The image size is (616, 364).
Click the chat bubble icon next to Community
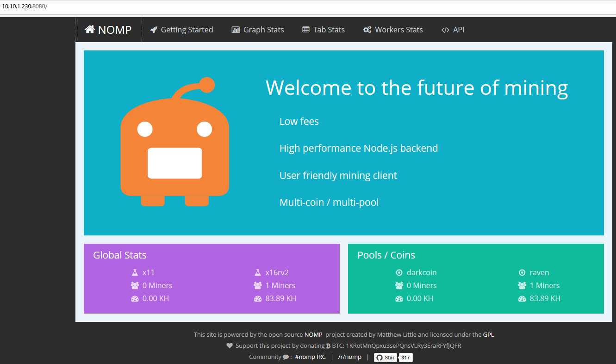click(286, 357)
